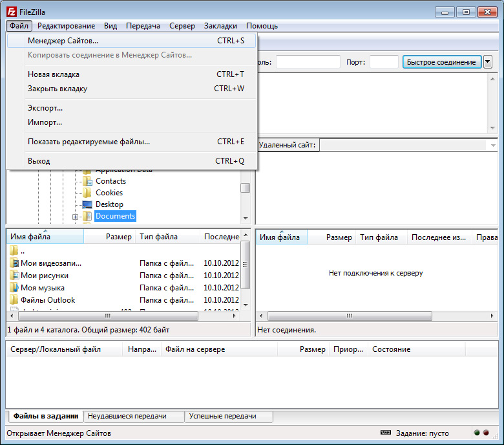Click the Порт input field
The image size is (504, 445).
(384, 62)
